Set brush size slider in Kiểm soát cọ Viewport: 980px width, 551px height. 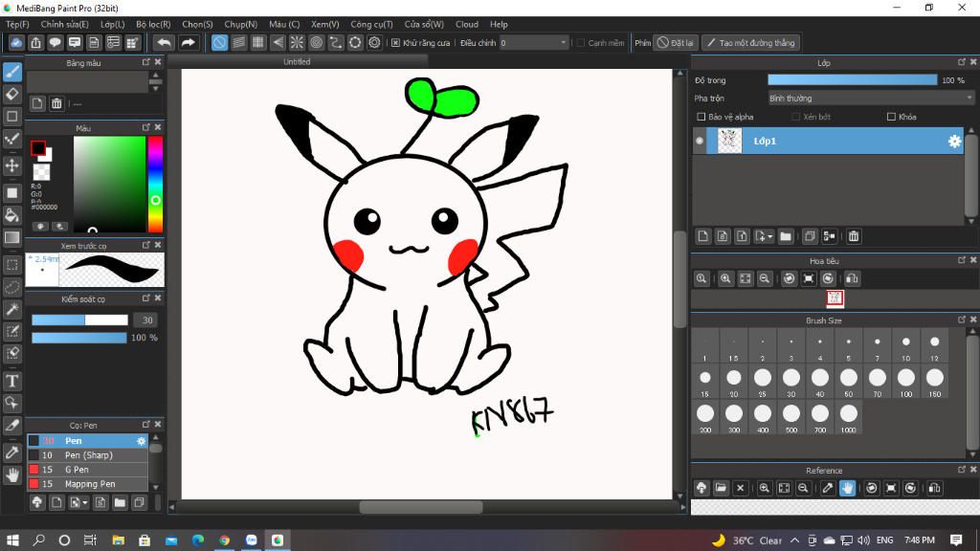pyautogui.click(x=79, y=320)
